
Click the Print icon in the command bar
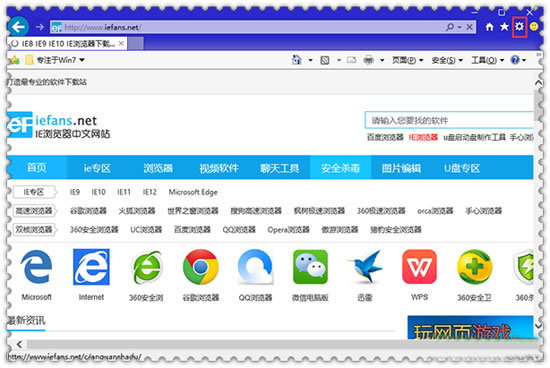368,60
